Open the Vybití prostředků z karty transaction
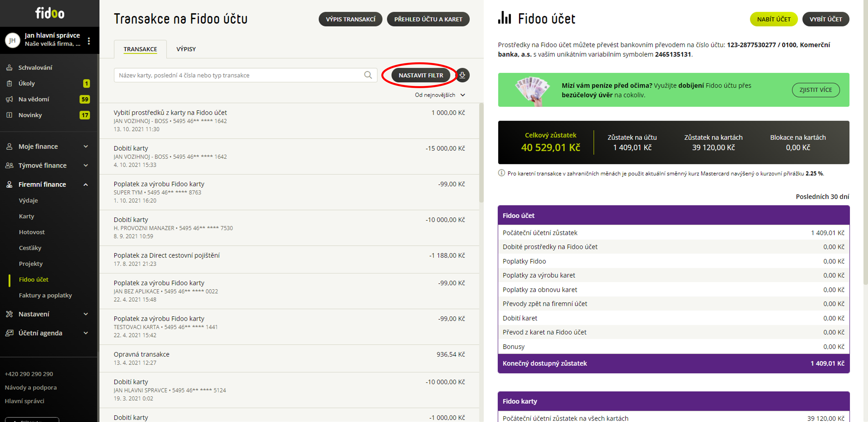 [x=289, y=121]
